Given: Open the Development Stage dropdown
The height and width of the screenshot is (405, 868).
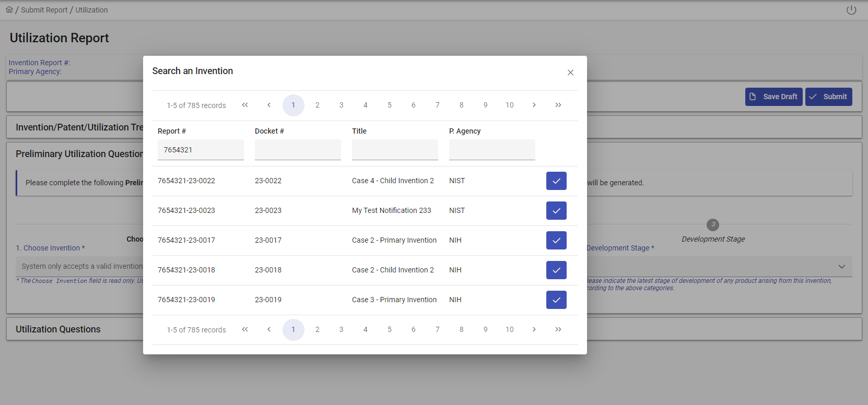Looking at the screenshot, I should click(x=841, y=266).
